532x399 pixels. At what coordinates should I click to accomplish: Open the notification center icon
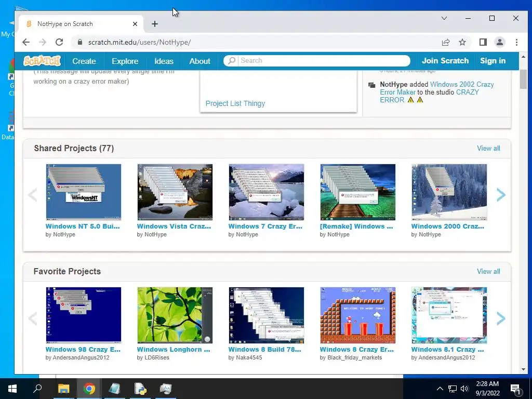click(x=515, y=389)
